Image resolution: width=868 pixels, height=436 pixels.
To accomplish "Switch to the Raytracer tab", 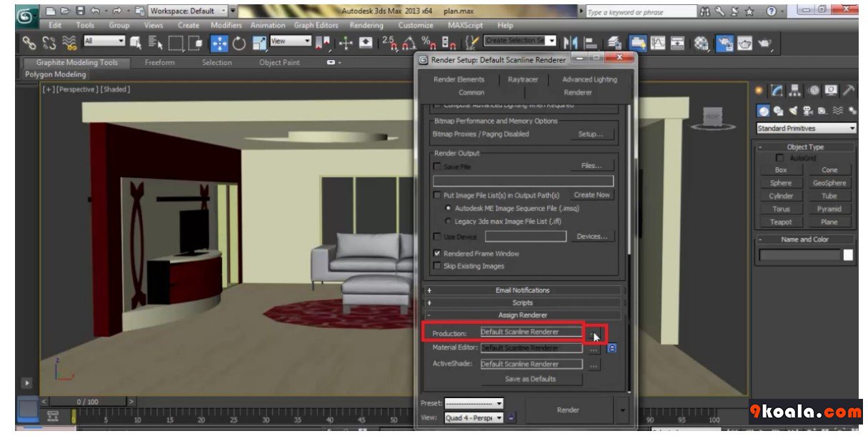I will [523, 79].
